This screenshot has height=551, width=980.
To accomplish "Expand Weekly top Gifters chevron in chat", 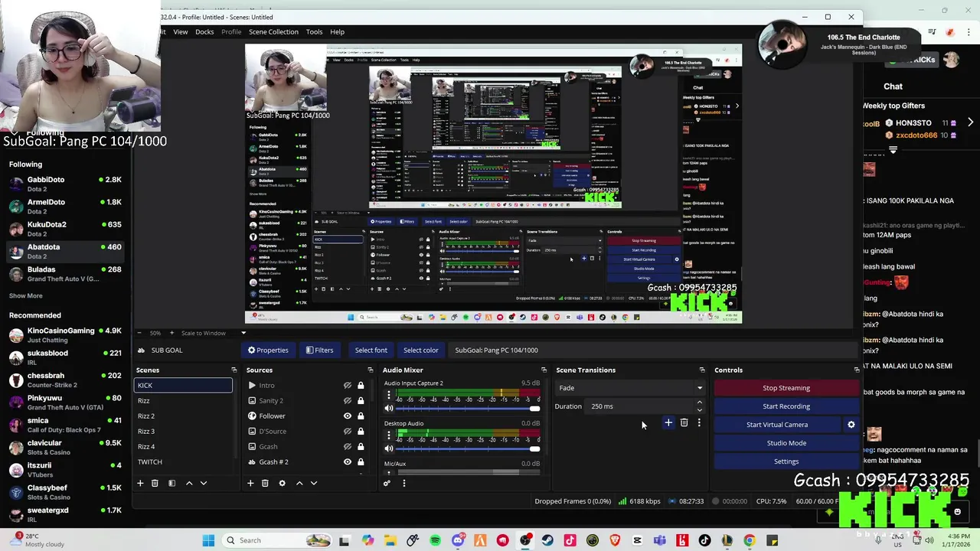I will [x=970, y=122].
